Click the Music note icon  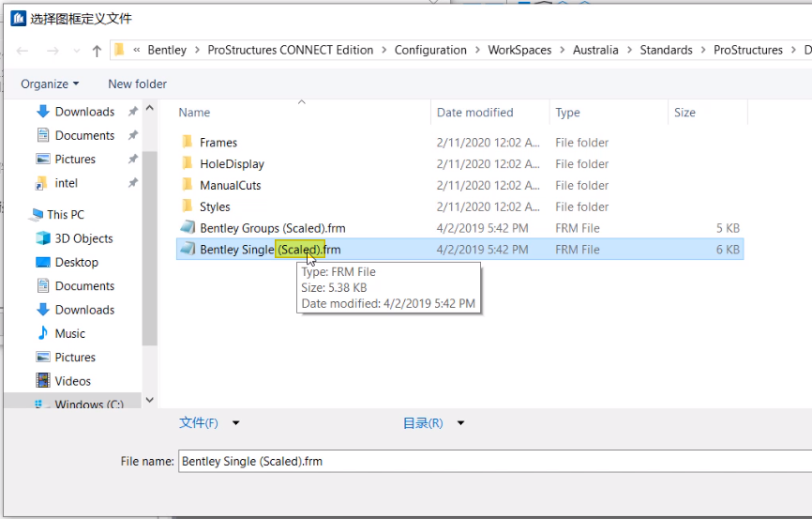[x=43, y=333]
